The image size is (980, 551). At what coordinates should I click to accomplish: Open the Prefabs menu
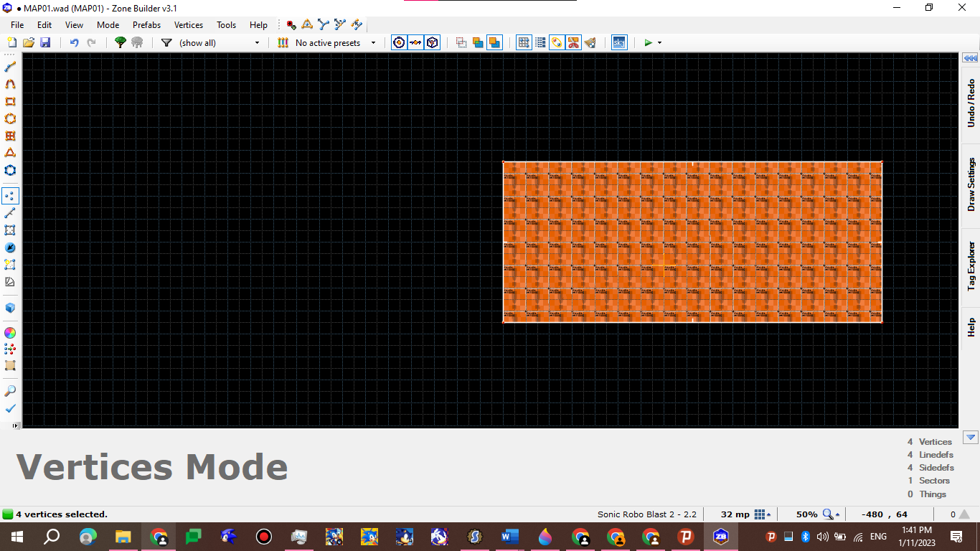pos(146,24)
